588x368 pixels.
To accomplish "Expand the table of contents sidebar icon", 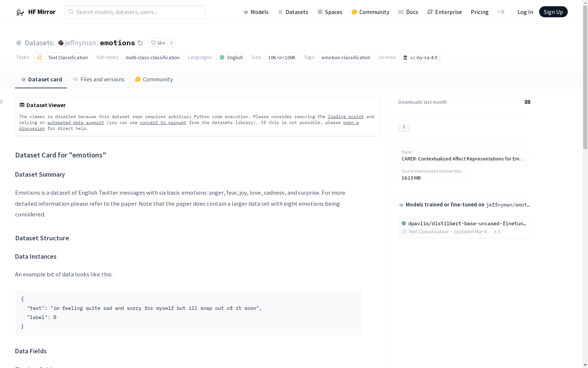I will [2, 102].
